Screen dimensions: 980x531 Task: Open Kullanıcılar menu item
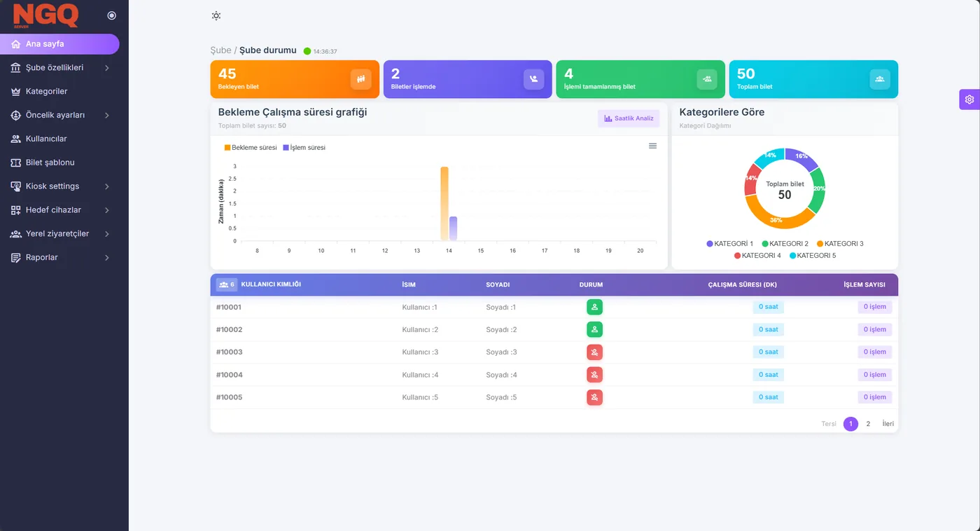click(x=59, y=139)
